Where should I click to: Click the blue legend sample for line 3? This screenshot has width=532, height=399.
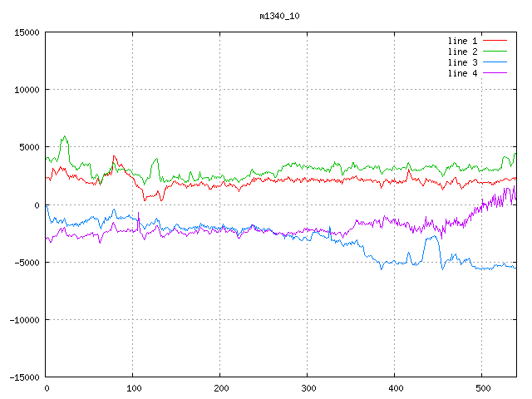click(x=495, y=62)
